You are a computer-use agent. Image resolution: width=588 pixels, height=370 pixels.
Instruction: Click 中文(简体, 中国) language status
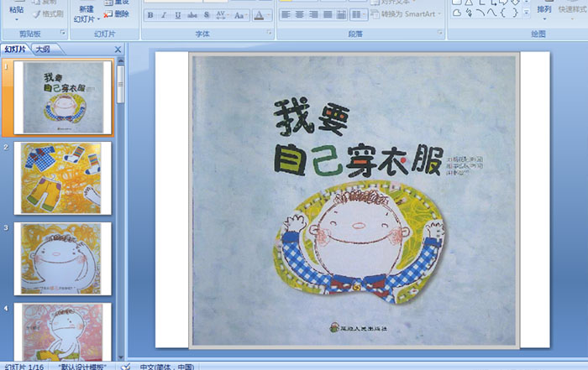point(167,367)
